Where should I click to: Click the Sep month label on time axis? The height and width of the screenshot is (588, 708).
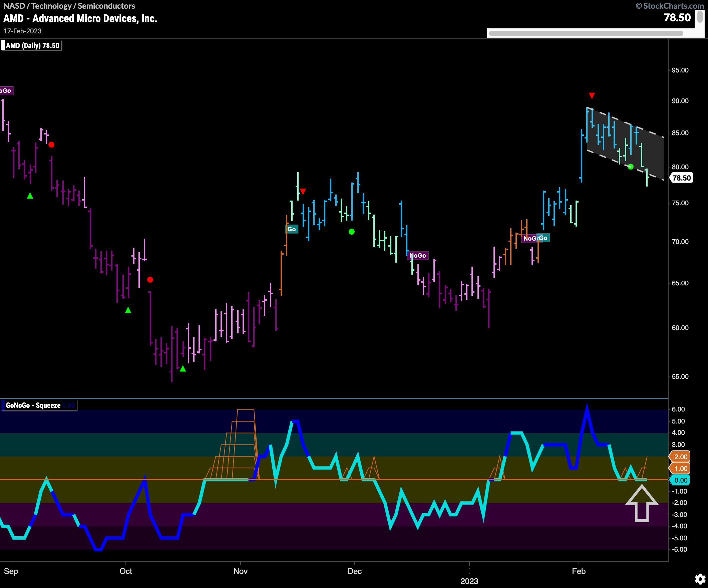[11, 571]
